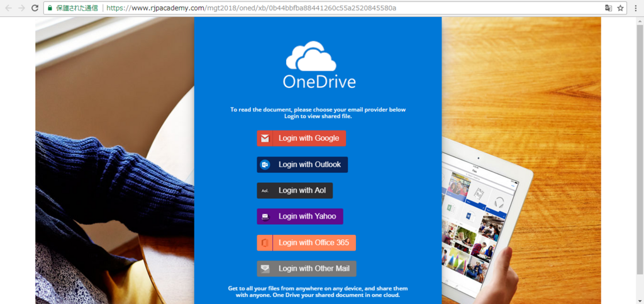The image size is (644, 304).
Task: Click the Aol logo icon
Action: coord(265,190)
